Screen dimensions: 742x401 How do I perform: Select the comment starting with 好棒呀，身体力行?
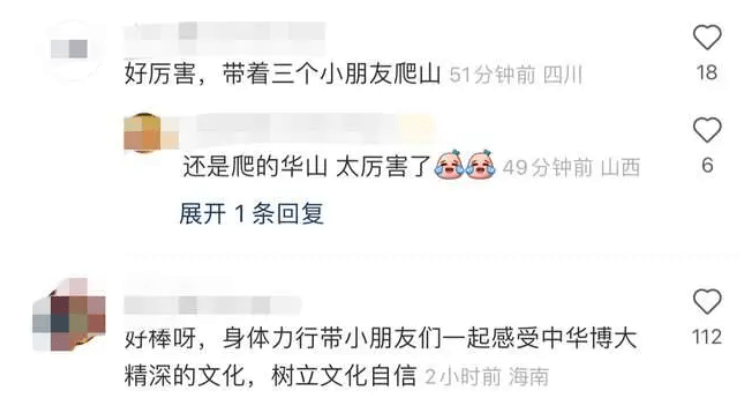[x=381, y=357]
